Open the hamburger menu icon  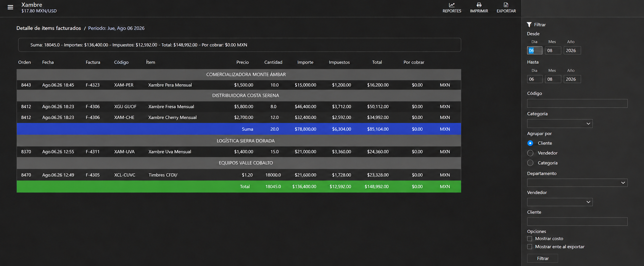coord(11,7)
